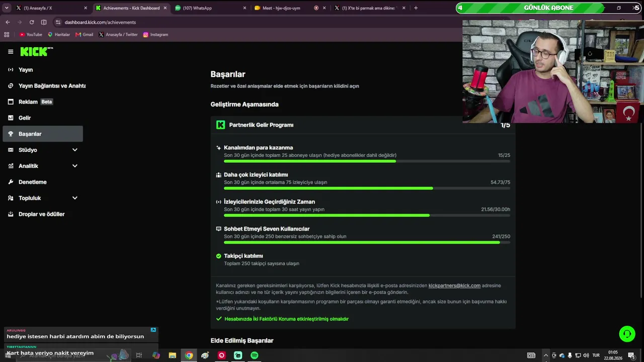Image resolution: width=644 pixels, height=362 pixels.
Task: Open the Windows notification center
Action: coord(631,355)
